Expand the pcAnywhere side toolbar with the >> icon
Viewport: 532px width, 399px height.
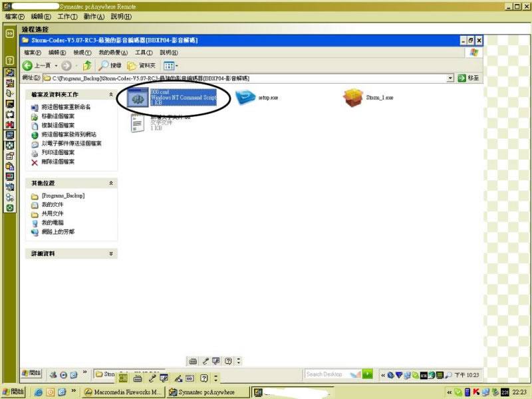click(10, 33)
